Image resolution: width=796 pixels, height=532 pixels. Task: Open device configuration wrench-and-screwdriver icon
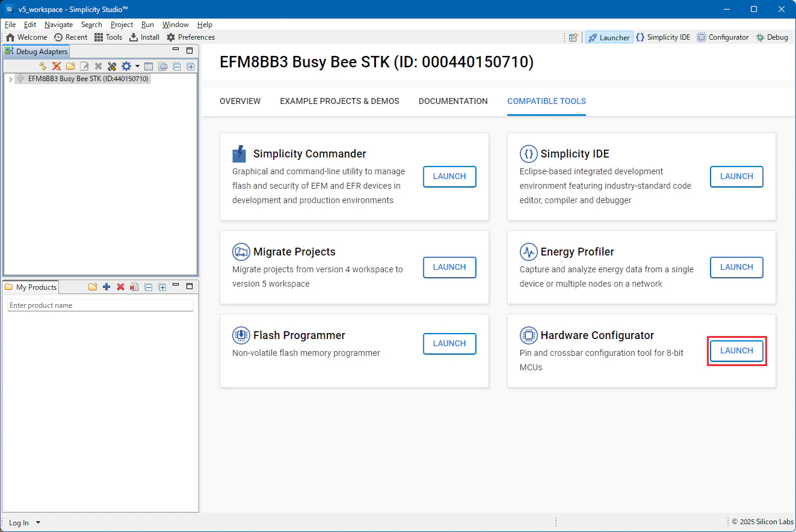tap(112, 66)
